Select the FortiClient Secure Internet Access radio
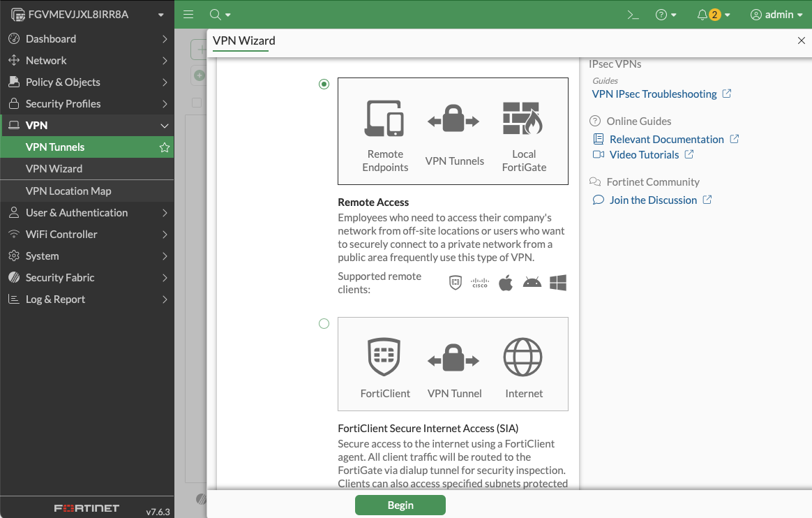Viewport: 812px width, 518px height. click(324, 324)
